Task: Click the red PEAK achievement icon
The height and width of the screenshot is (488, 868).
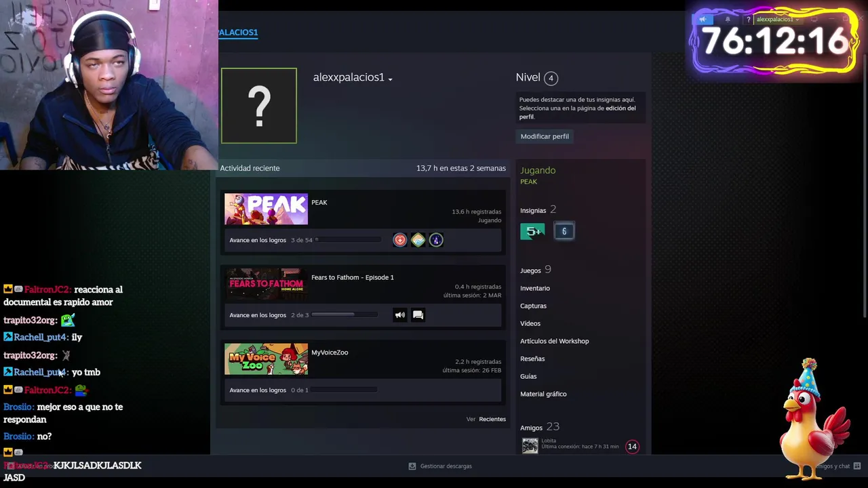Action: (400, 240)
